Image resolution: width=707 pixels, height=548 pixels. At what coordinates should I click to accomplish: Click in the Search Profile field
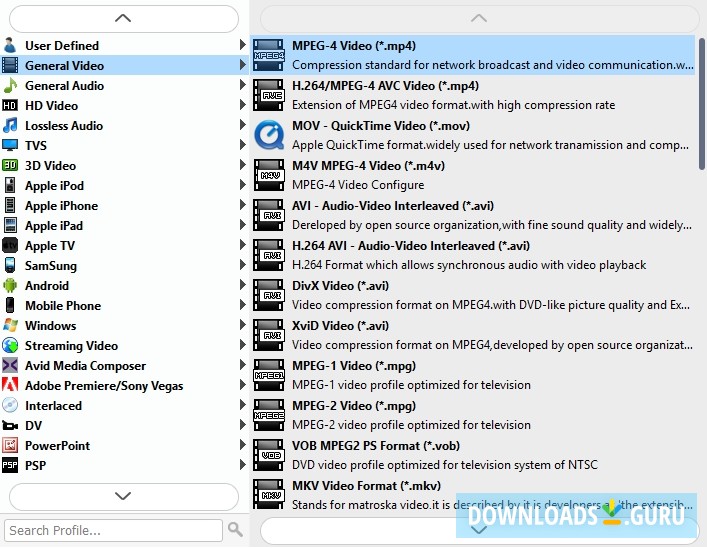[113, 530]
